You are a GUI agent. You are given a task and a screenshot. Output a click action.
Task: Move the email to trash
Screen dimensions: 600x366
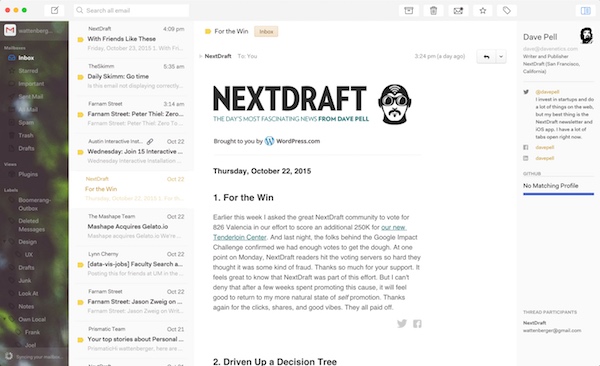point(433,10)
